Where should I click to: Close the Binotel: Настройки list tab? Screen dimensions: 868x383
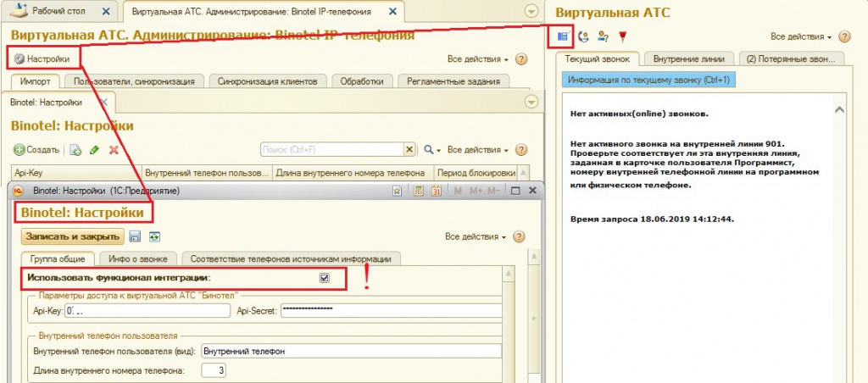pyautogui.click(x=103, y=102)
